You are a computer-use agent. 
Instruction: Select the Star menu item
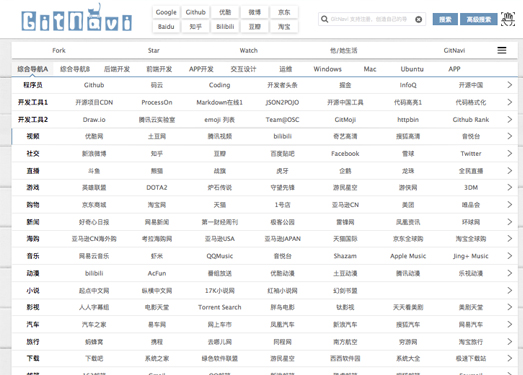coord(153,50)
